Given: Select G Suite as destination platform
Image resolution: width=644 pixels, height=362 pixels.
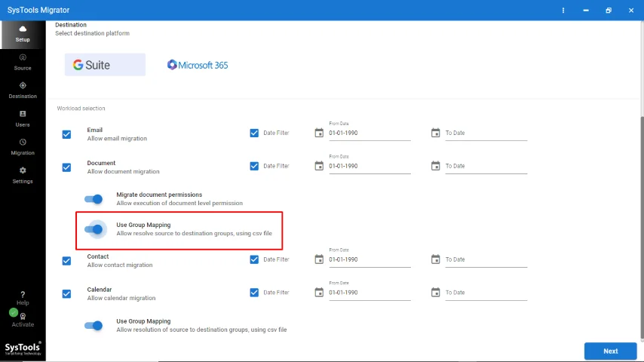Looking at the screenshot, I should [x=105, y=65].
